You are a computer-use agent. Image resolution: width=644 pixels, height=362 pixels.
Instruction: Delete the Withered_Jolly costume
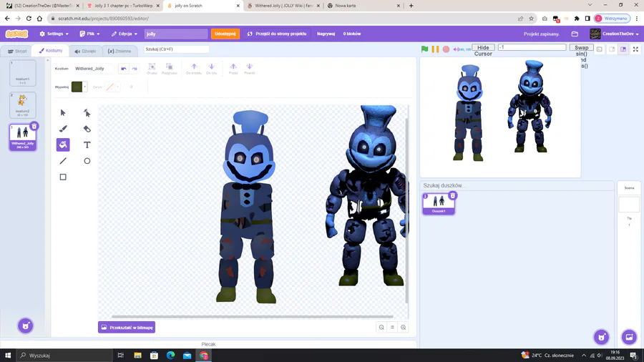click(34, 127)
